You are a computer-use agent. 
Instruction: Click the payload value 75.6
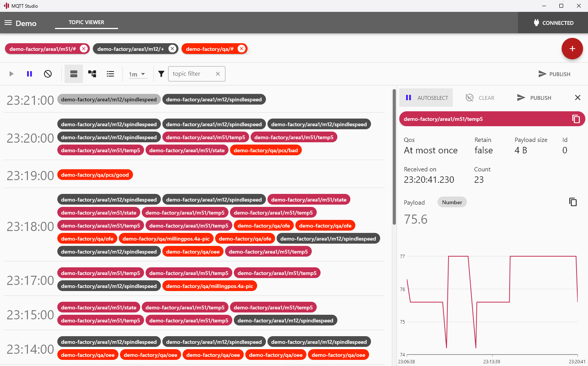pyautogui.click(x=416, y=219)
